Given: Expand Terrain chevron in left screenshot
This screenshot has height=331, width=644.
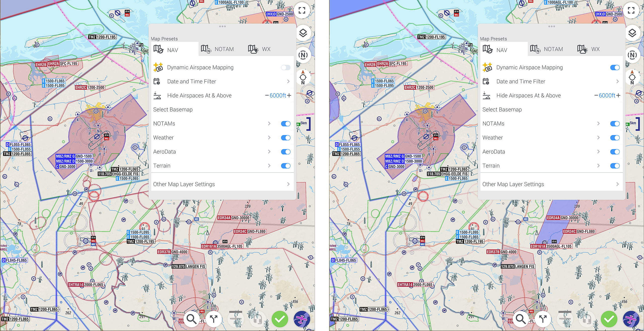Looking at the screenshot, I should tap(269, 166).
